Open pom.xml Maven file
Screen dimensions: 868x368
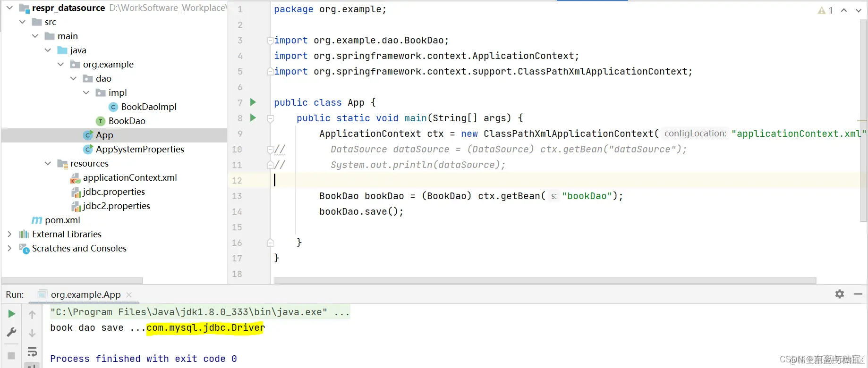tap(62, 220)
